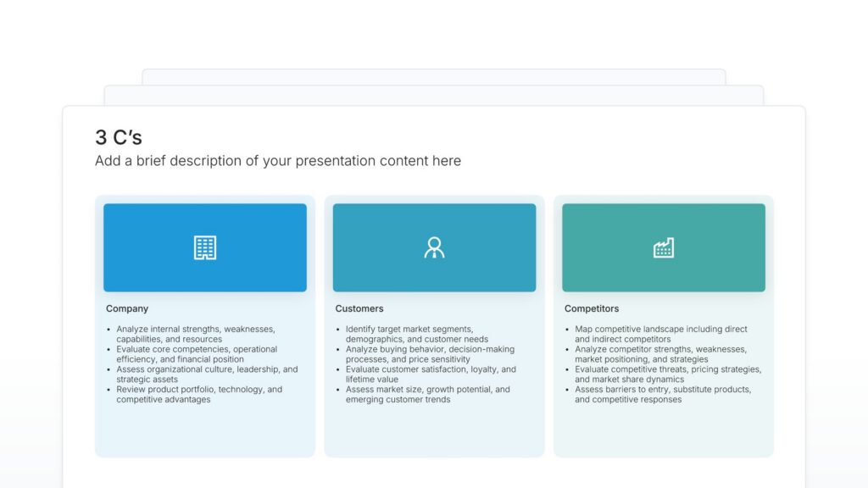
Task: Select the "Evaluate competitive threats" bullet
Action: click(668, 374)
